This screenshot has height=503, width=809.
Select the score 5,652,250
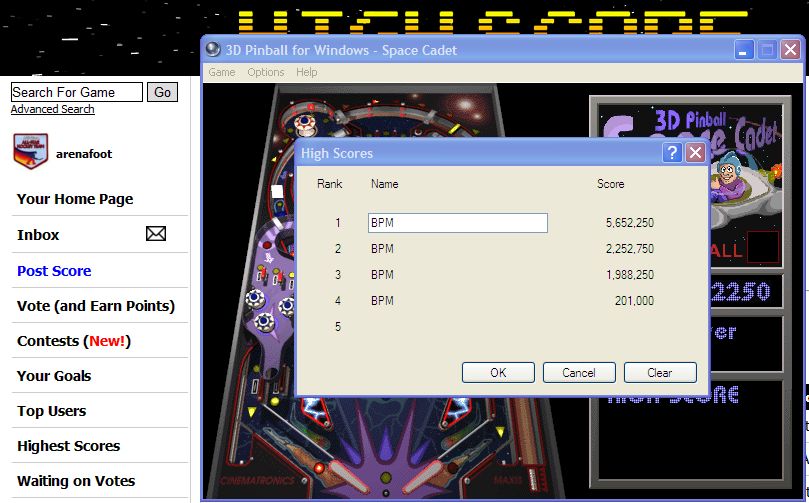click(629, 223)
